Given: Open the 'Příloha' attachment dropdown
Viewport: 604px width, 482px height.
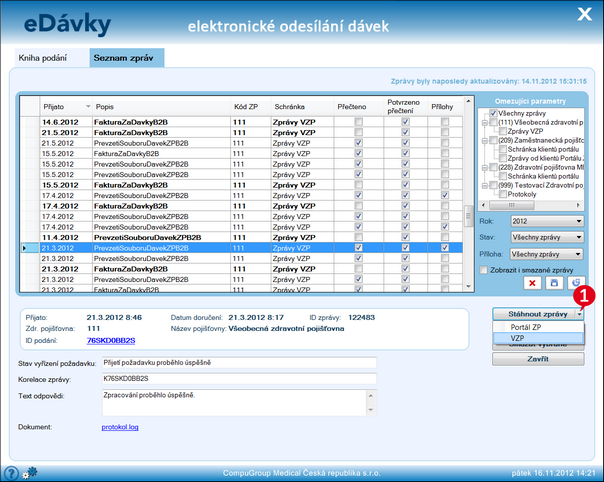Looking at the screenshot, I should [546, 253].
